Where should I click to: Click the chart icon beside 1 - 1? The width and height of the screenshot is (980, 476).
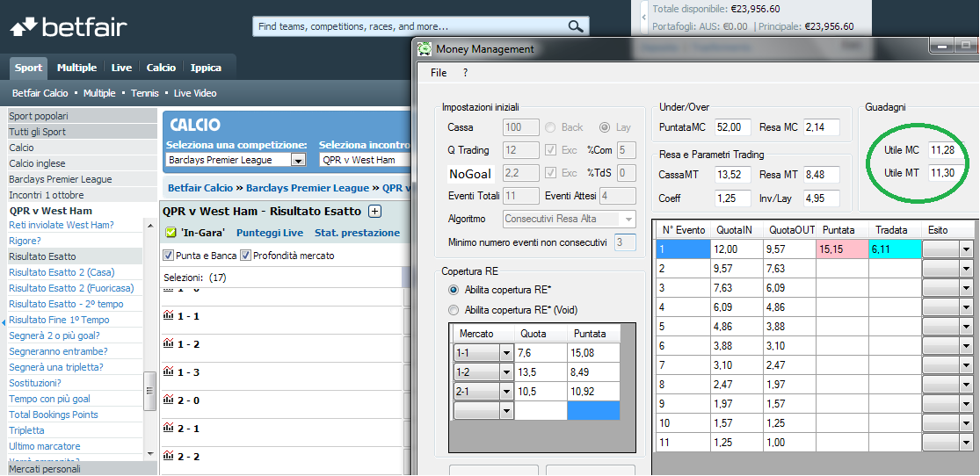168,315
